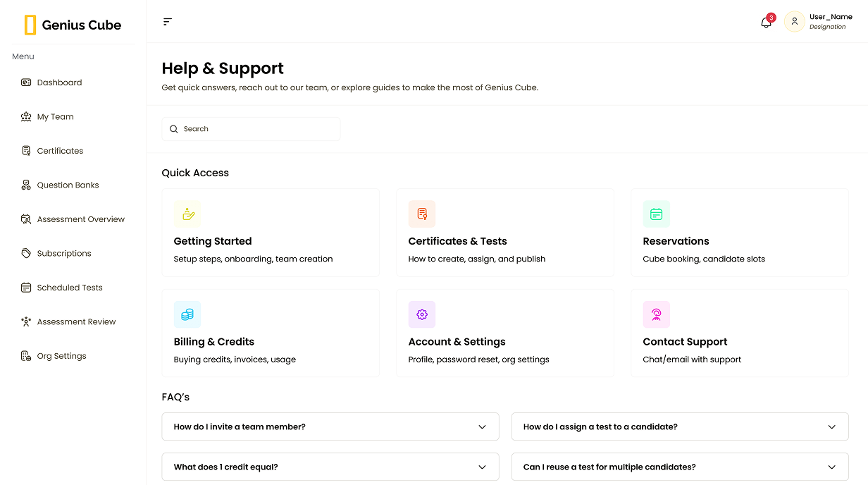Viewport: 868px width, 485px height.
Task: Click the Certificates & Tests orange icon
Action: point(422,214)
